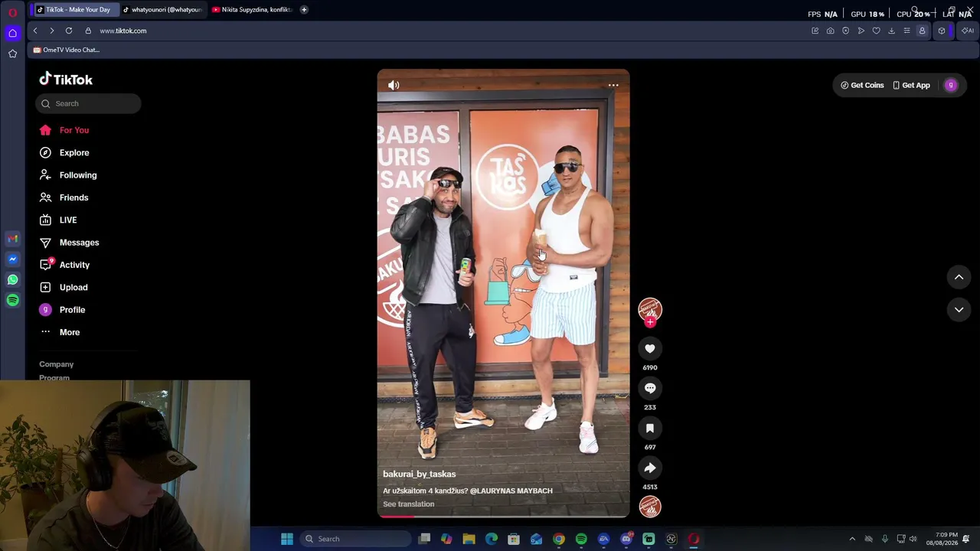This screenshot has width=980, height=551.
Task: Save the video with the bookmark icon
Action: (x=650, y=429)
